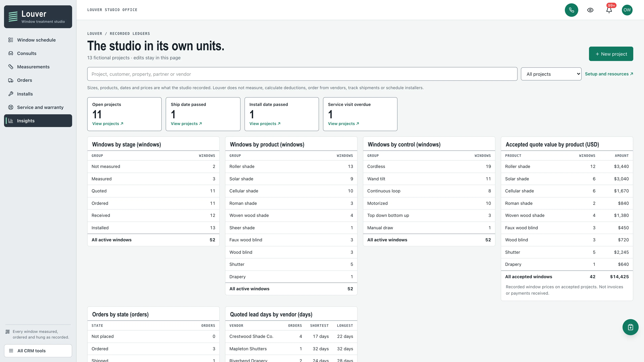
Task: Open the Setup and resources link
Action: pyautogui.click(x=609, y=74)
